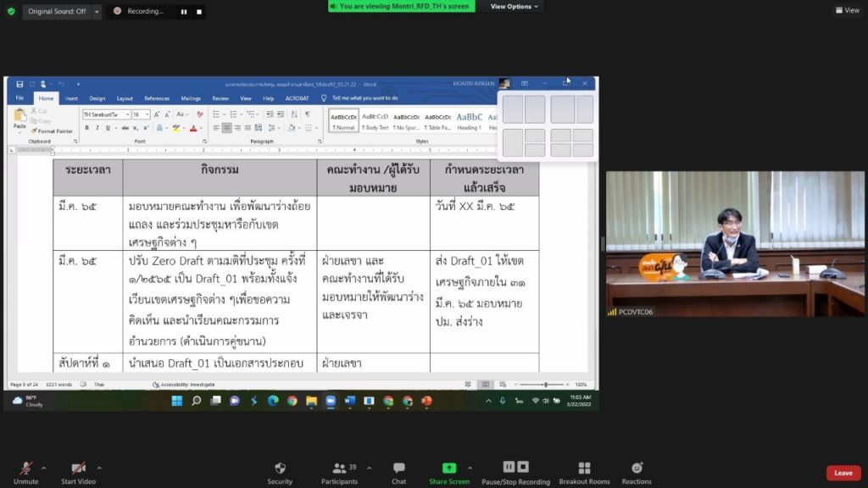The image size is (868, 488).
Task: Select the two-column half split snap layout
Action: click(524, 109)
